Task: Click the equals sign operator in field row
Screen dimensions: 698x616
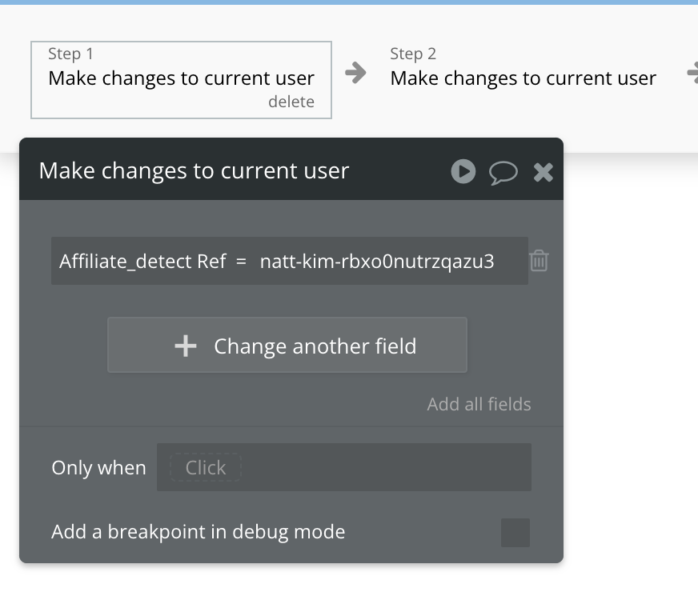Action: pyautogui.click(x=241, y=261)
